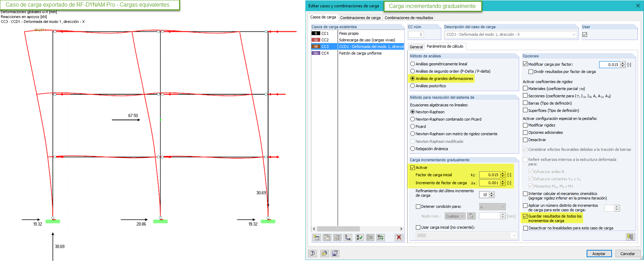644x261 pixels.
Task: Click the CC3 brown AE category badge
Action: coord(316,47)
